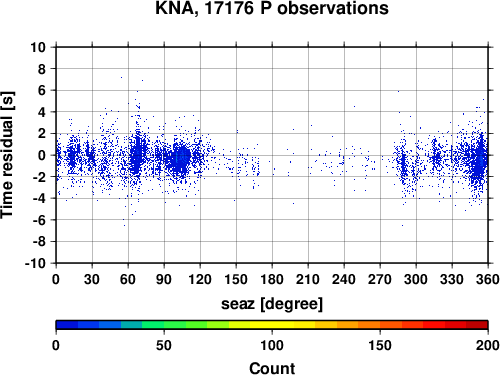The width and height of the screenshot is (500, 375).
Task: Click the seaz [degree] axis label
Action: [x=272, y=304]
